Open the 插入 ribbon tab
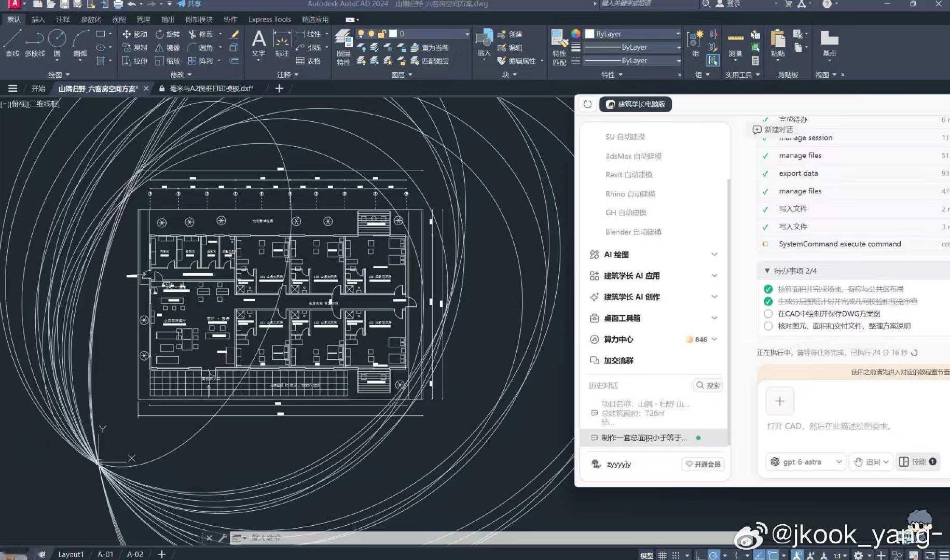The width and height of the screenshot is (950, 560). click(38, 19)
